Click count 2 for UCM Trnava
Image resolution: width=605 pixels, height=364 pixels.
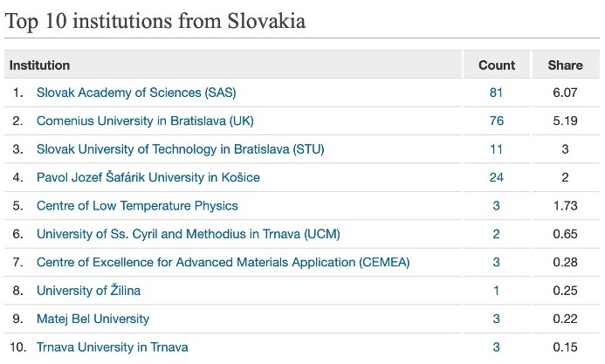pos(496,234)
